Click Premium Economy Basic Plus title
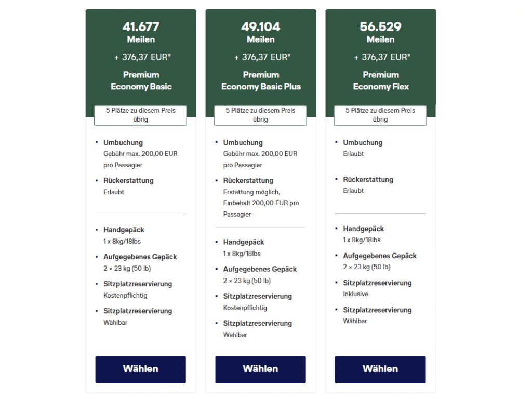The width and height of the screenshot is (532, 399). click(261, 81)
